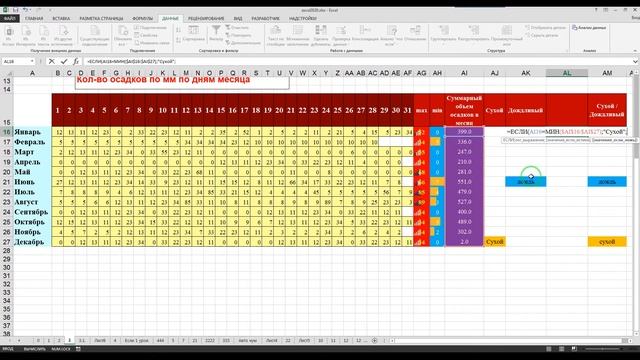Click Connections in the Connections group
This screenshot has height=360, width=640.
pyautogui.click(x=150, y=28)
